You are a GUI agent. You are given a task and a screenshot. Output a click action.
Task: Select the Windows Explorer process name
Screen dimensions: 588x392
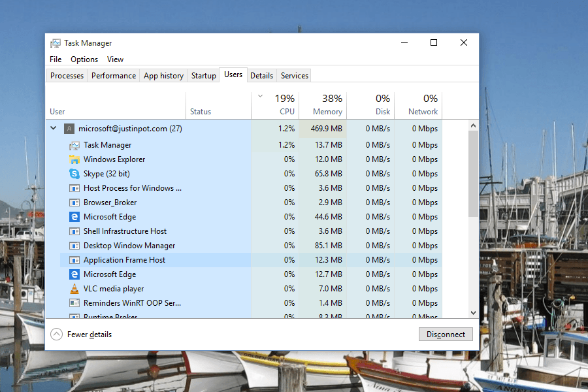click(x=114, y=159)
